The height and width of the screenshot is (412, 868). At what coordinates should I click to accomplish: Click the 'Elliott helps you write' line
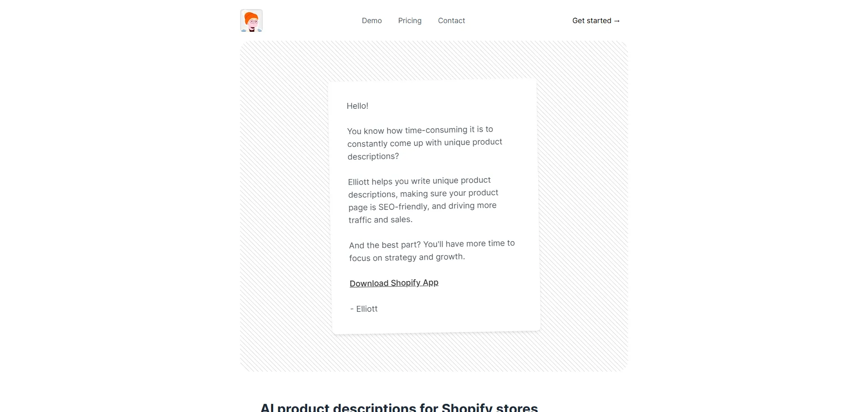point(419,181)
